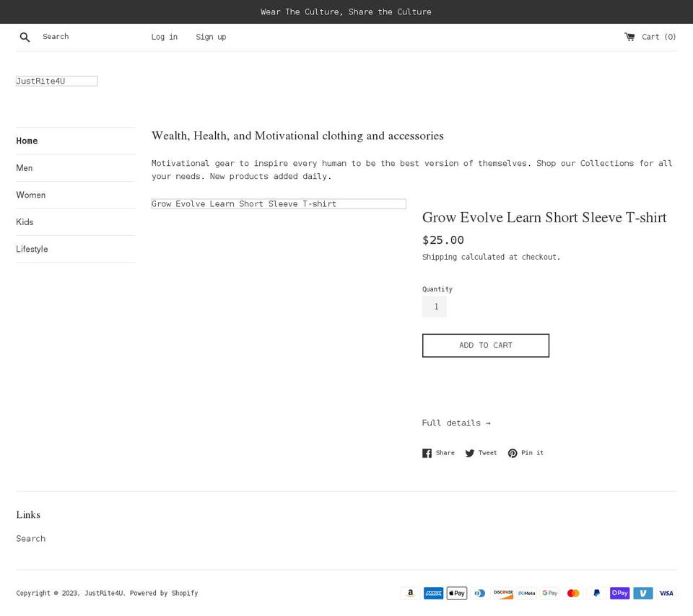Click the 'Wealth, Health, and Motivational' heading
The image size is (693, 616).
pos(297,136)
